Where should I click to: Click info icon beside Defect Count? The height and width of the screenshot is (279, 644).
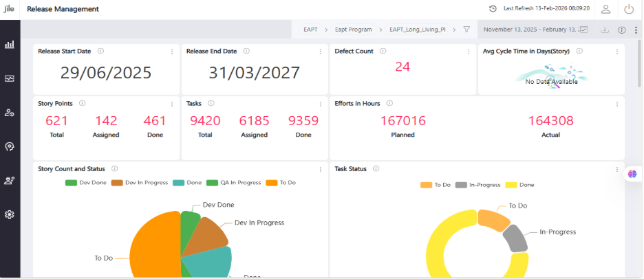tap(383, 52)
